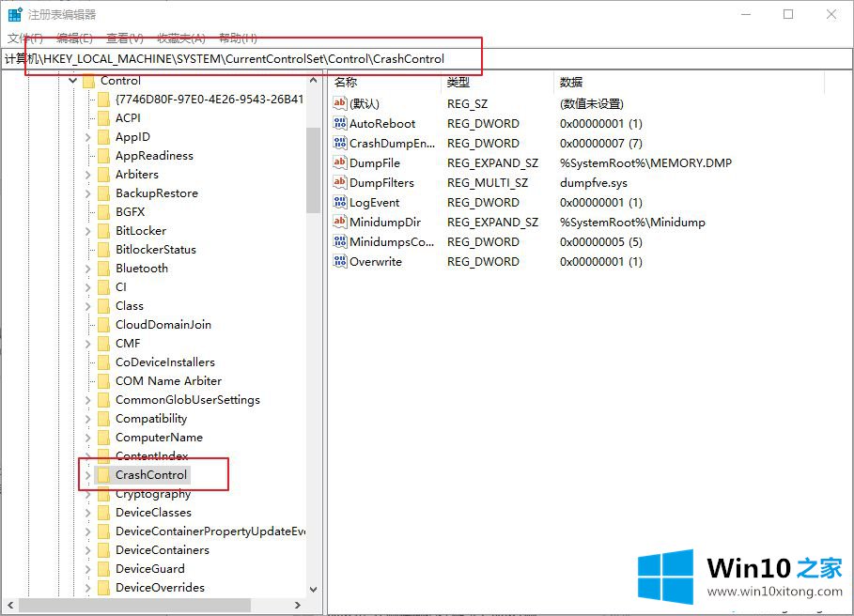Click the ACPI folder icon
Image resolution: width=854 pixels, height=616 pixels.
[x=103, y=118]
